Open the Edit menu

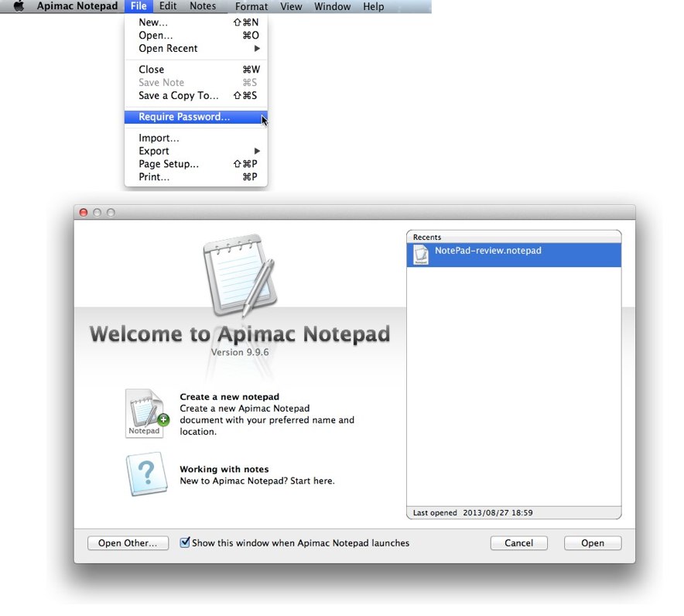(168, 6)
